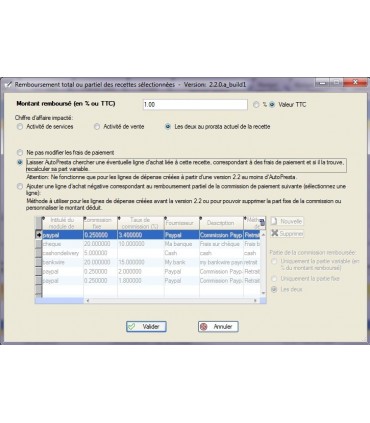Click the window title bar icon

click(x=8, y=85)
